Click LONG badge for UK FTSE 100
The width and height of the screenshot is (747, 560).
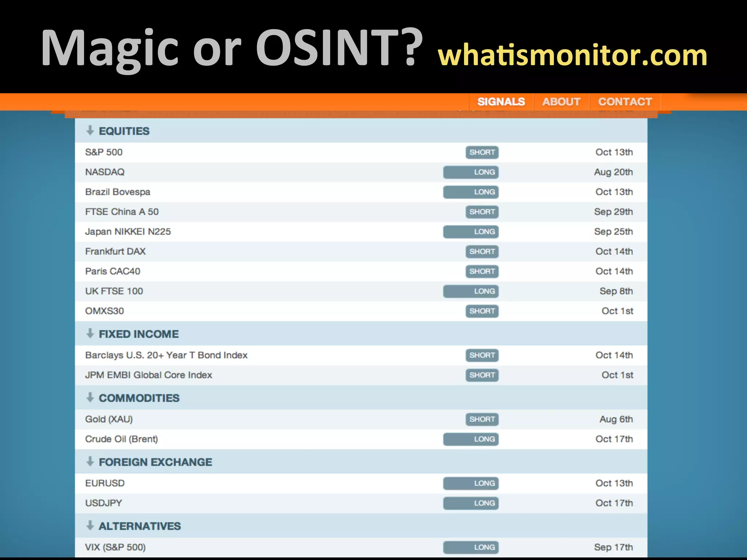(471, 291)
